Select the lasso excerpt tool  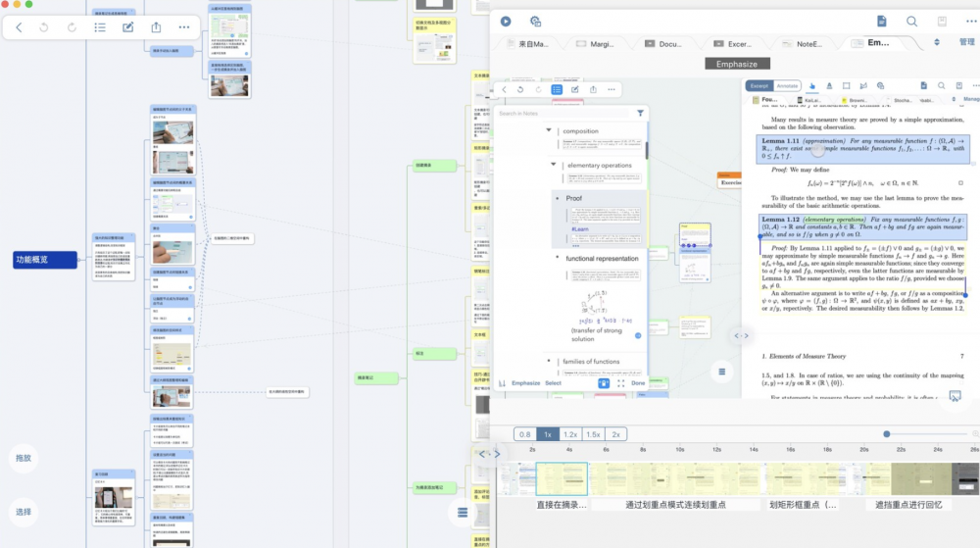click(863, 85)
